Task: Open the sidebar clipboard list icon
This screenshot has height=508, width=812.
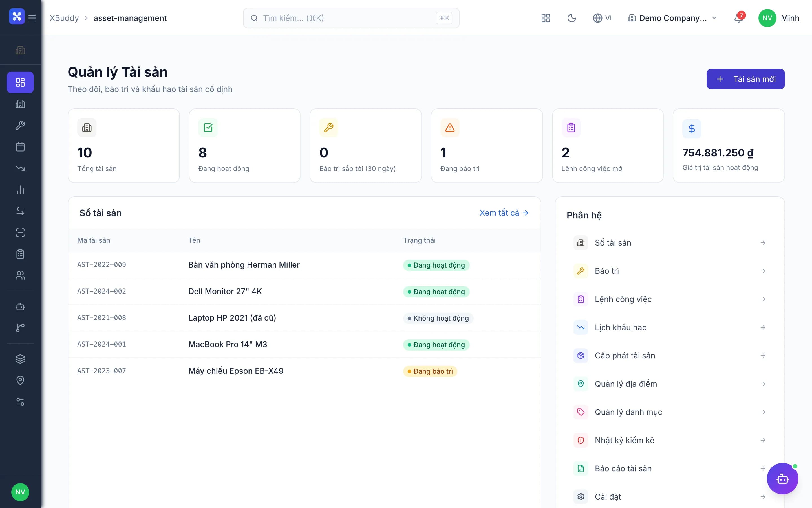Action: pos(20,254)
